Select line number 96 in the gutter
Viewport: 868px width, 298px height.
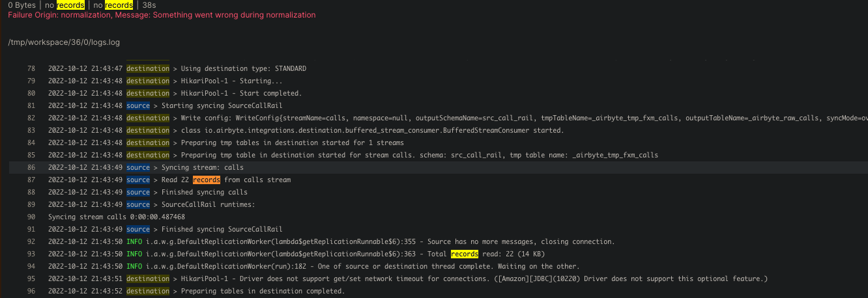(31, 291)
